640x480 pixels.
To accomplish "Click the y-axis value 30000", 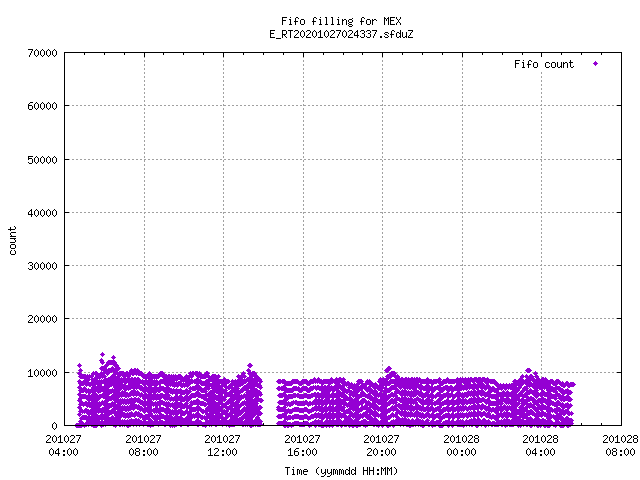I will tap(42, 266).
